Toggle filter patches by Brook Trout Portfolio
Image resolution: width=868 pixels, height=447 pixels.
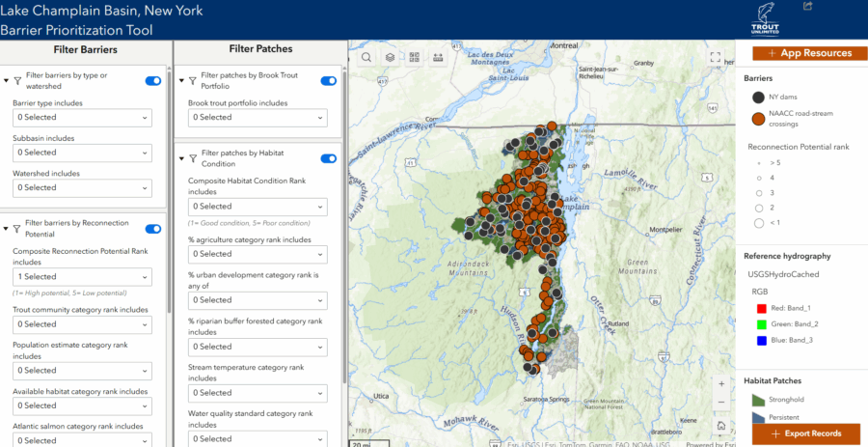point(328,81)
